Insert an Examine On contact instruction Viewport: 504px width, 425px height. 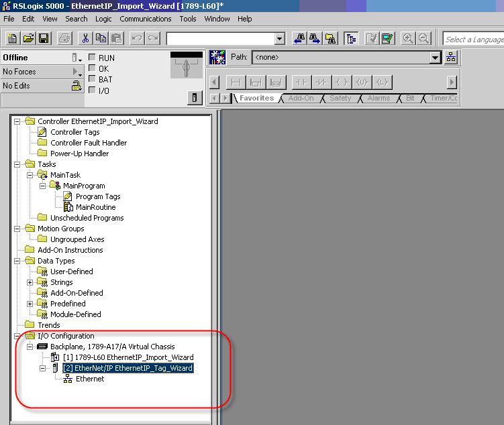[x=301, y=82]
